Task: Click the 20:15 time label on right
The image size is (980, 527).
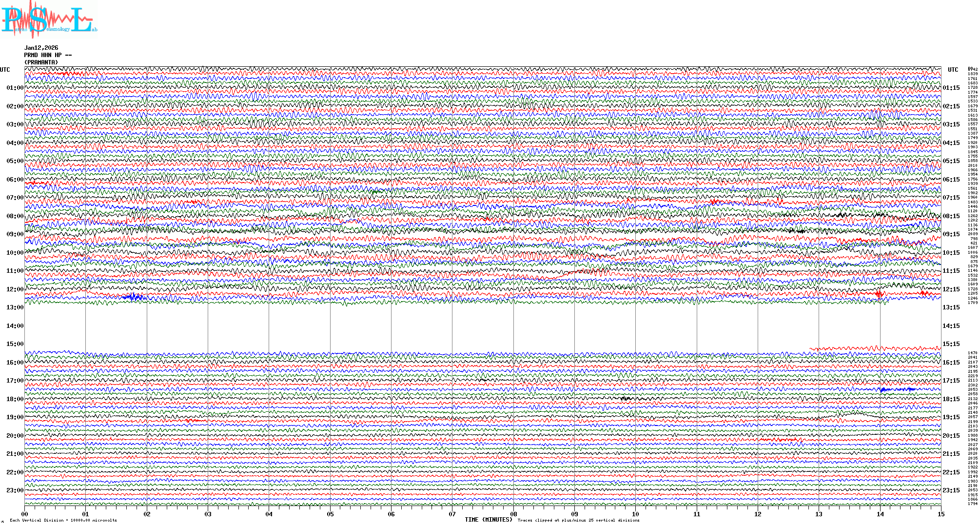Action: pyautogui.click(x=951, y=436)
